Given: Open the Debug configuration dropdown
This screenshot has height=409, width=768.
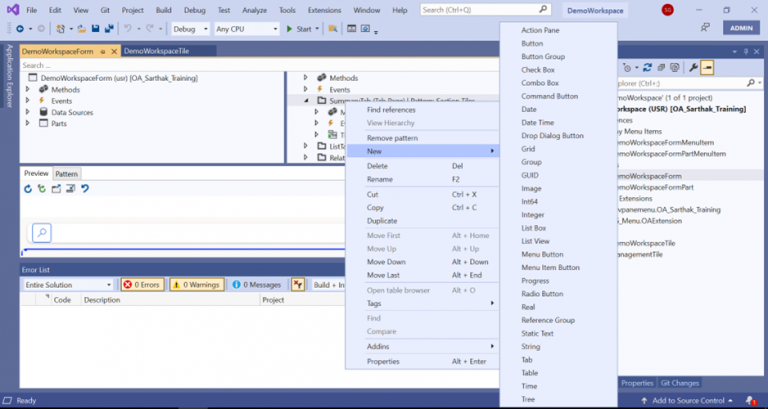Looking at the screenshot, I should tap(191, 29).
